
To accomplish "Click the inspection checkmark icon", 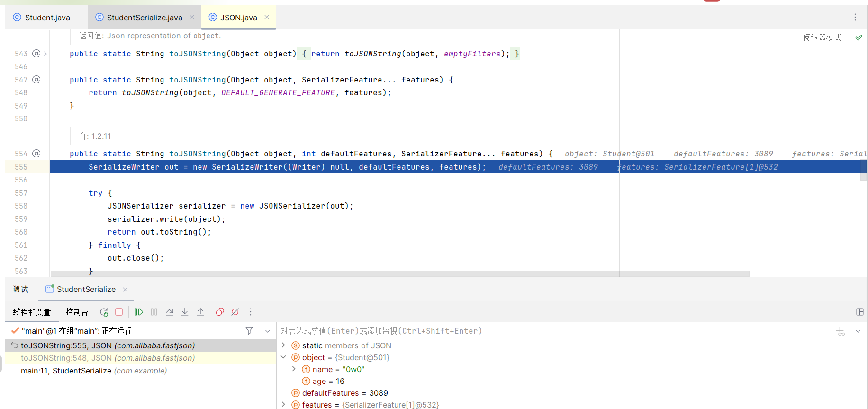I will [859, 37].
